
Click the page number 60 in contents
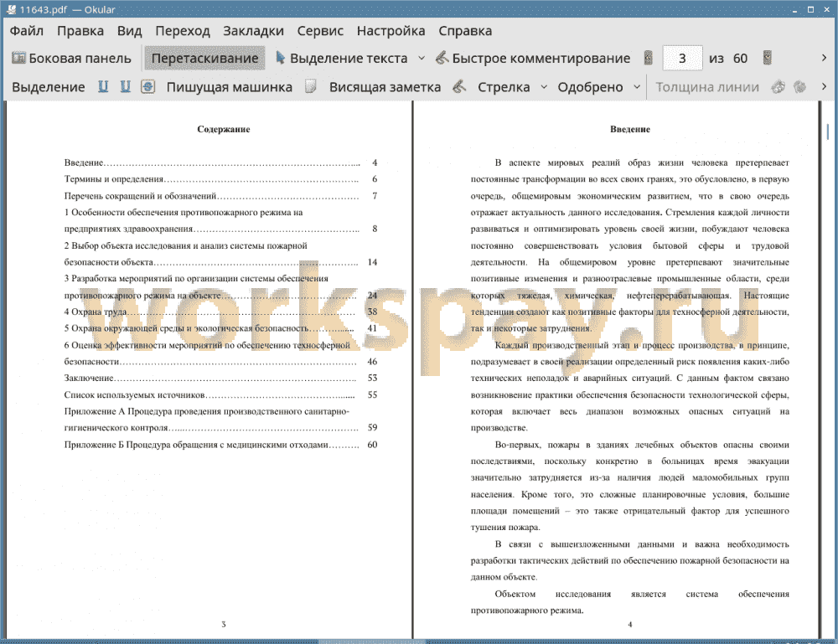[x=373, y=445]
